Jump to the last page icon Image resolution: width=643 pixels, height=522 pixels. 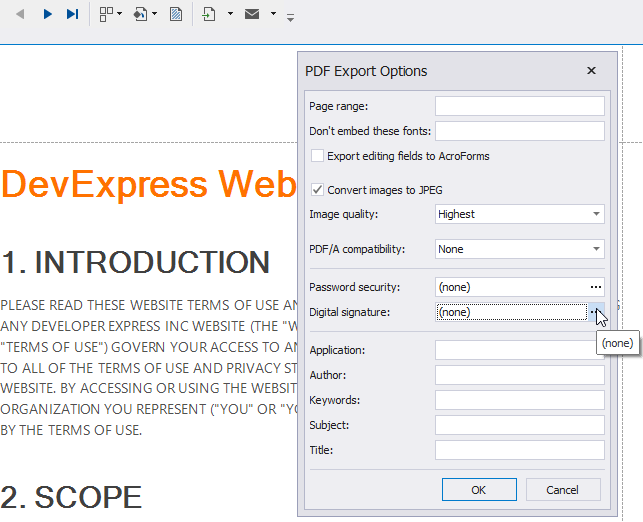73,14
